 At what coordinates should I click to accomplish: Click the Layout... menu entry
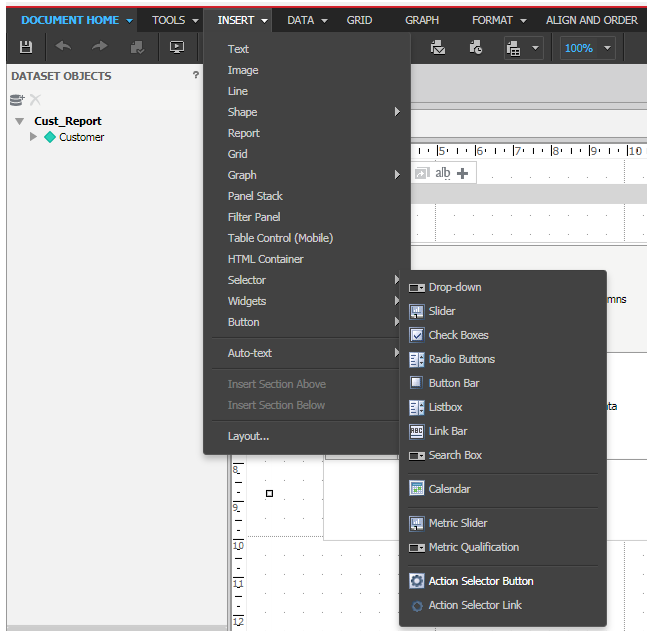pos(248,436)
